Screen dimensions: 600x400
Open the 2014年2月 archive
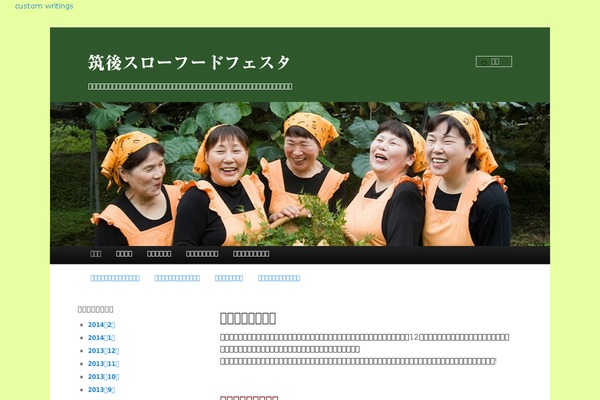pos(101,325)
